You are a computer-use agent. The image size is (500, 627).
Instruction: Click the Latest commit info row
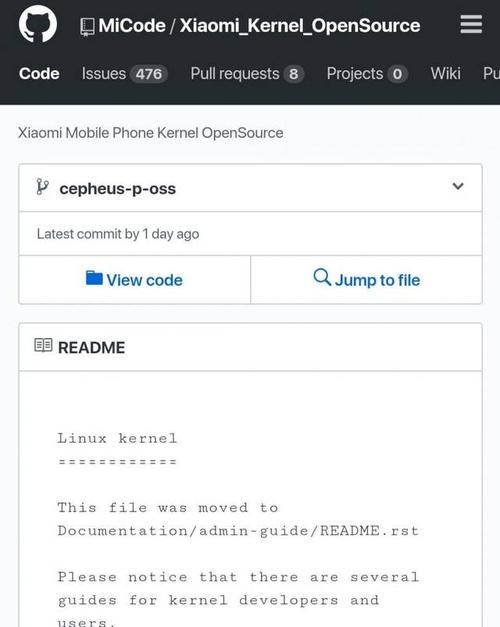(x=250, y=234)
